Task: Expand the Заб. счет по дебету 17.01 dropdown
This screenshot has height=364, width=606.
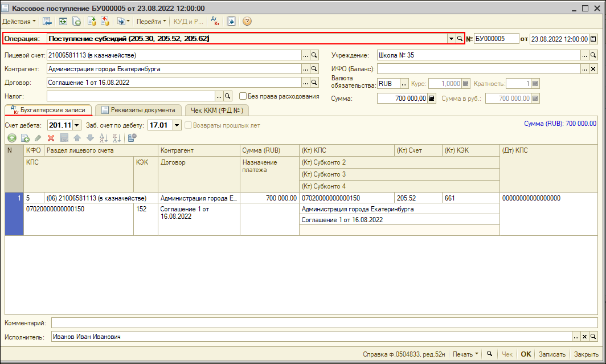Action: 177,125
